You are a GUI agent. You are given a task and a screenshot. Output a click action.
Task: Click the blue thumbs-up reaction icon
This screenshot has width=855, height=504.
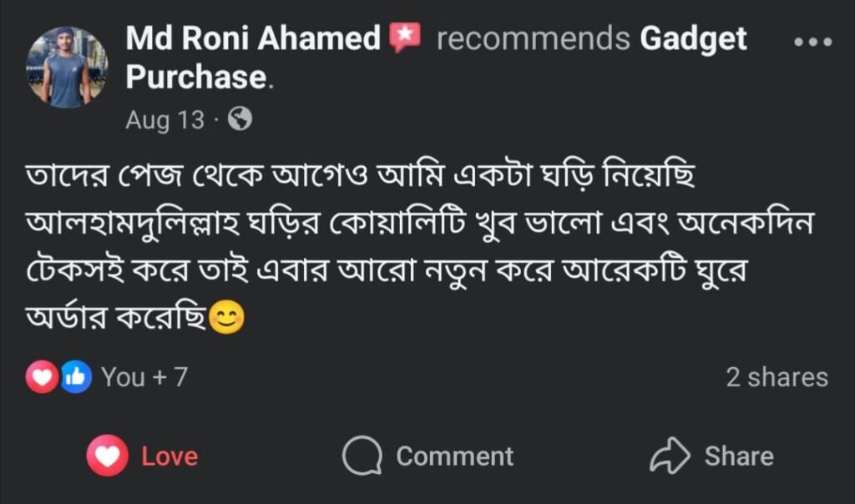point(75,377)
